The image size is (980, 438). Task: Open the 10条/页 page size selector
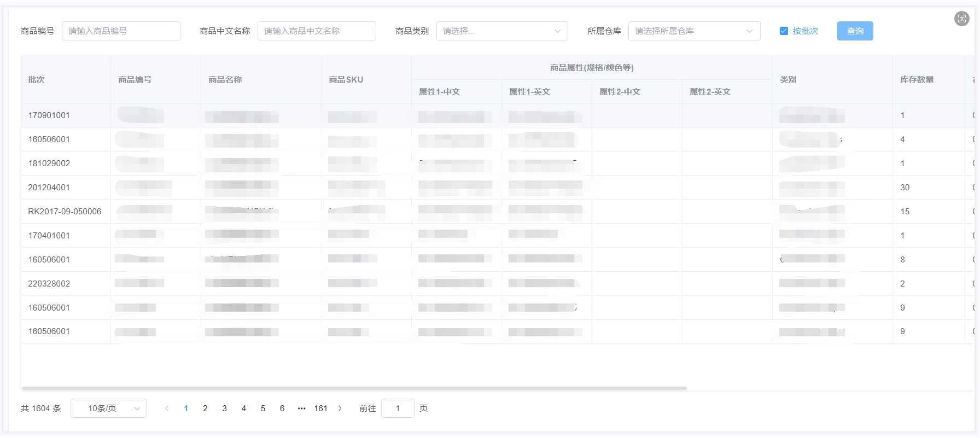click(x=109, y=408)
